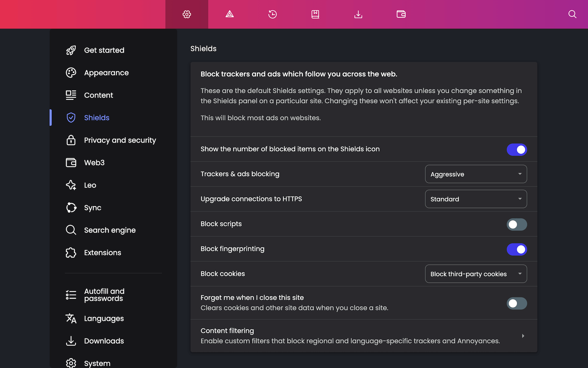Open the Appearance settings page
Screen dimensions: 588x368
click(x=106, y=73)
